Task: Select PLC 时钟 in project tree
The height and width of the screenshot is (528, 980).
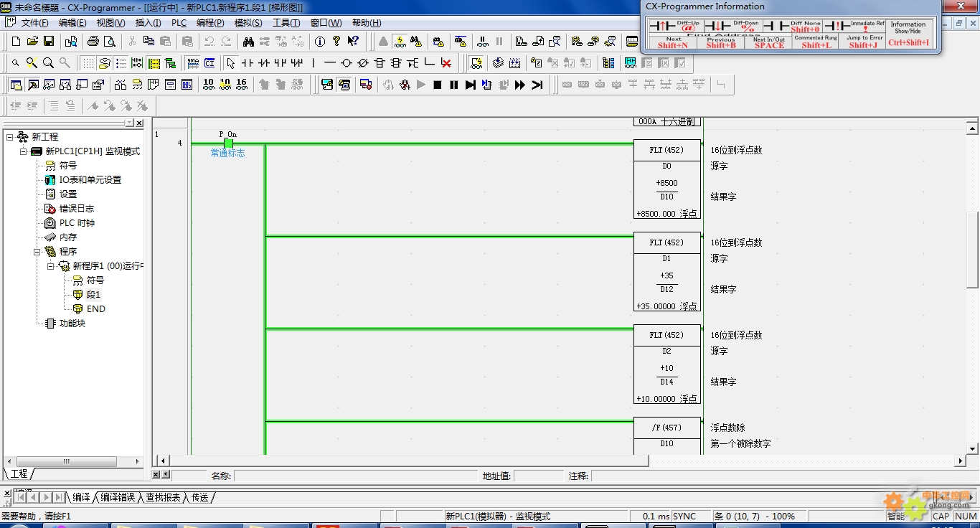Action: pyautogui.click(x=77, y=223)
